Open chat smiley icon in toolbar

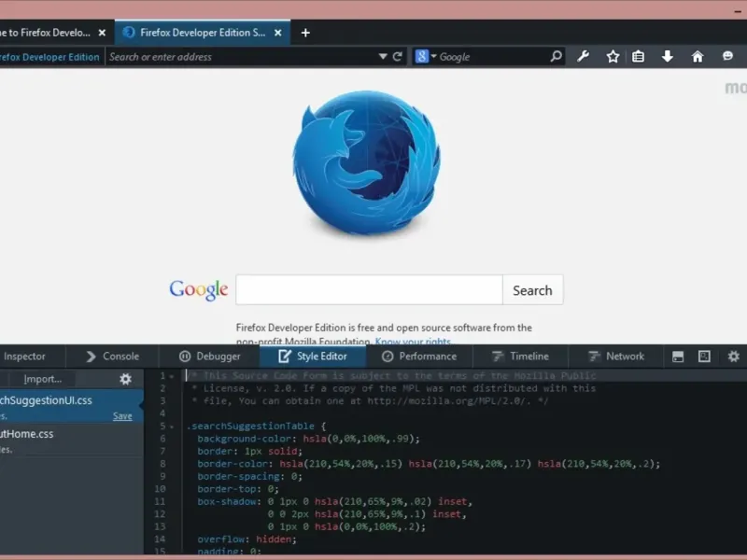click(x=727, y=56)
